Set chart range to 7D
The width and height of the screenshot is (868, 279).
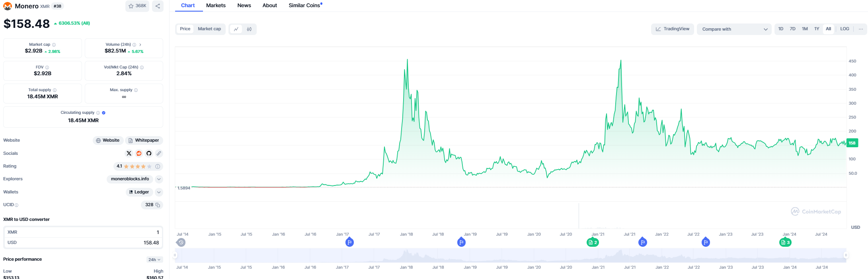(793, 29)
